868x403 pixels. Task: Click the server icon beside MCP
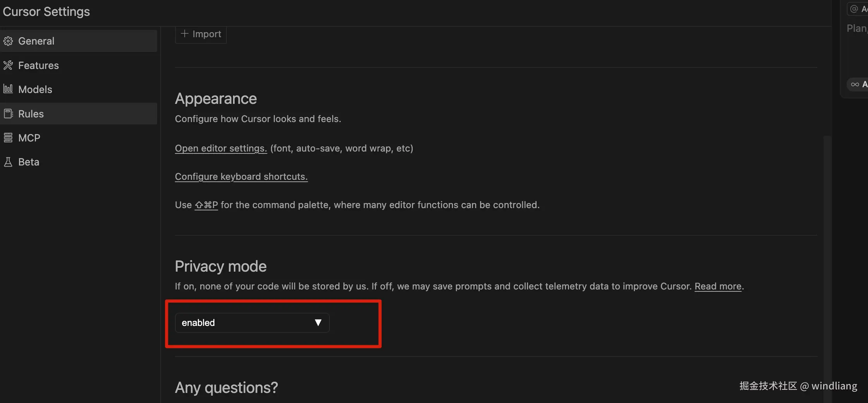pyautogui.click(x=8, y=138)
